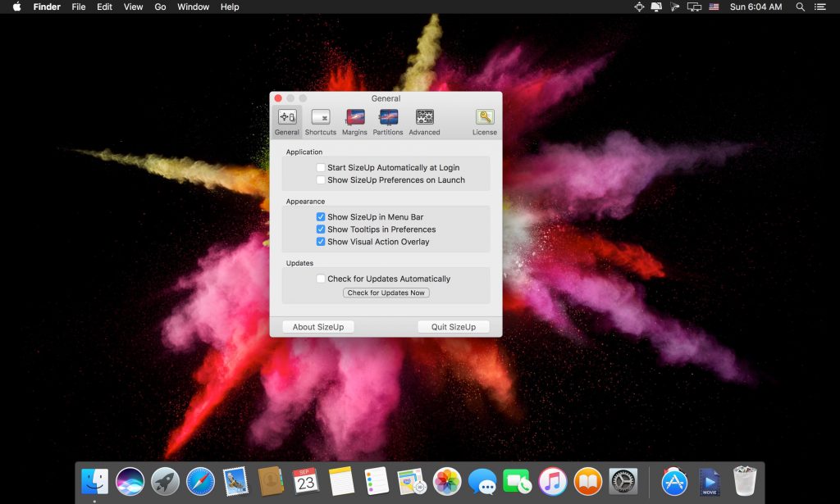Select the General preferences pane
Viewport: 840px width, 504px height.
point(287,121)
